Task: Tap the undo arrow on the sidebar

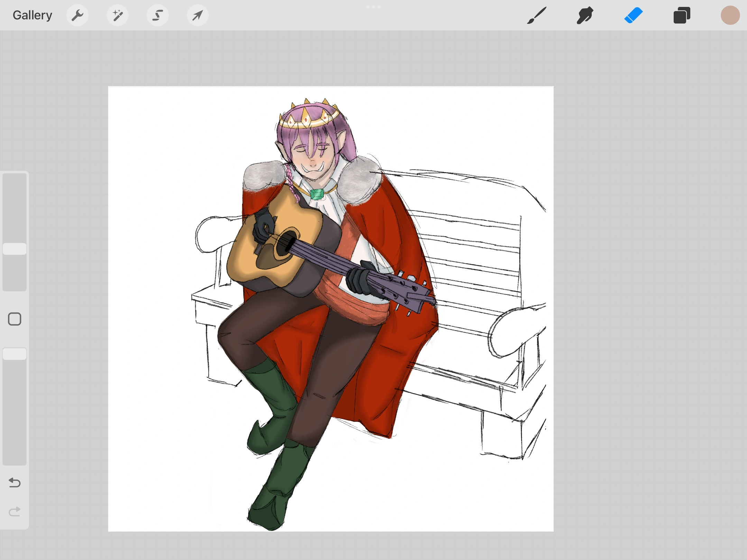Action: (15, 483)
